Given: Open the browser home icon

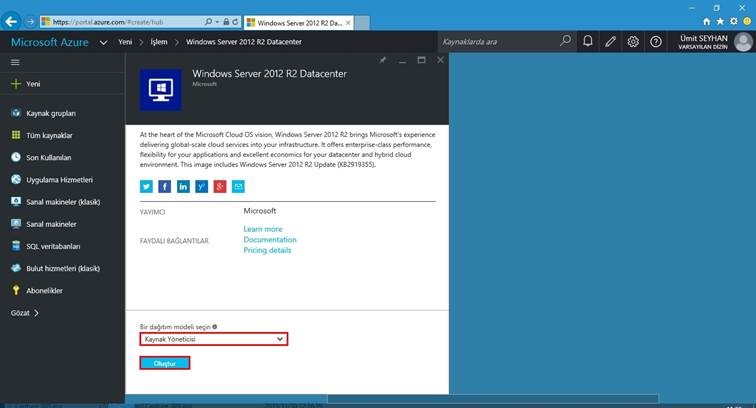Looking at the screenshot, I should pos(706,22).
